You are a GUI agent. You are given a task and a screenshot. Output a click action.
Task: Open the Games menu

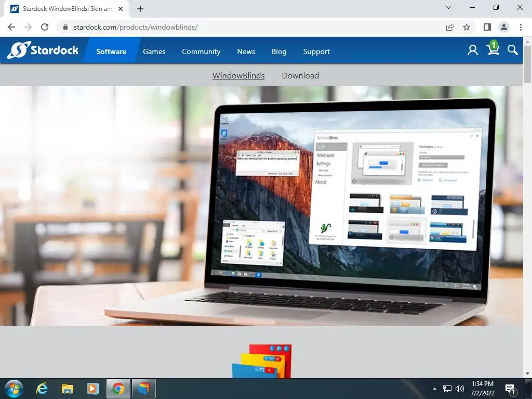(x=154, y=51)
